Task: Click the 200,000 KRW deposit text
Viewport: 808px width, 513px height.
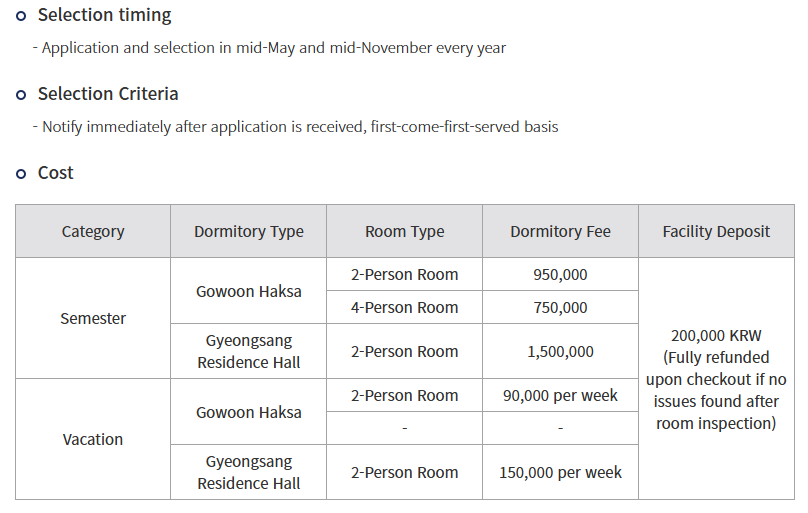Action: click(x=716, y=336)
